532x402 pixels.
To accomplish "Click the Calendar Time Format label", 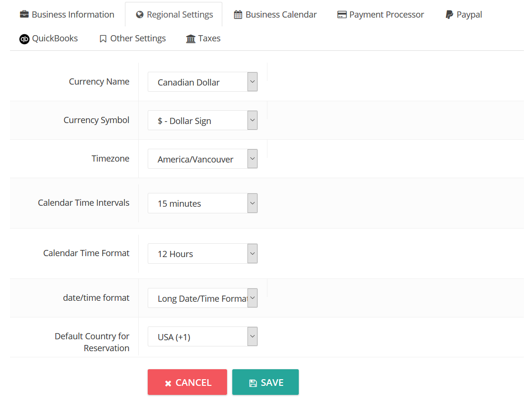I will coord(86,253).
